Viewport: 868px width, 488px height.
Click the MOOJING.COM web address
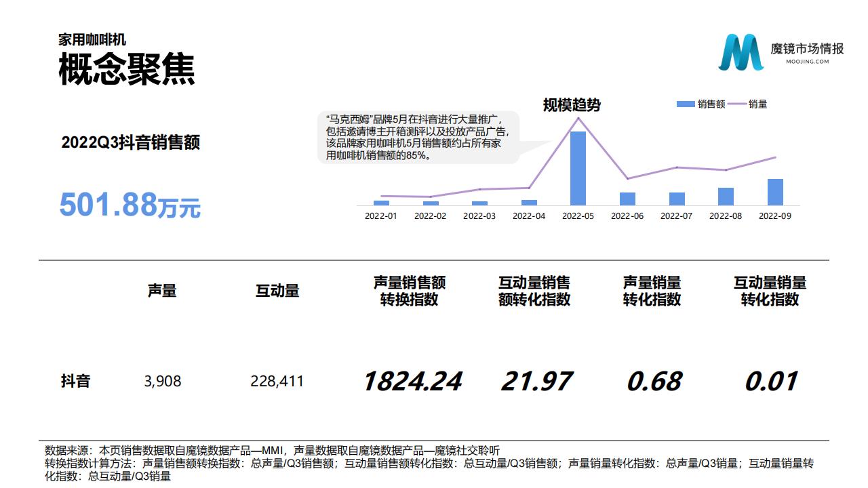tap(807, 61)
